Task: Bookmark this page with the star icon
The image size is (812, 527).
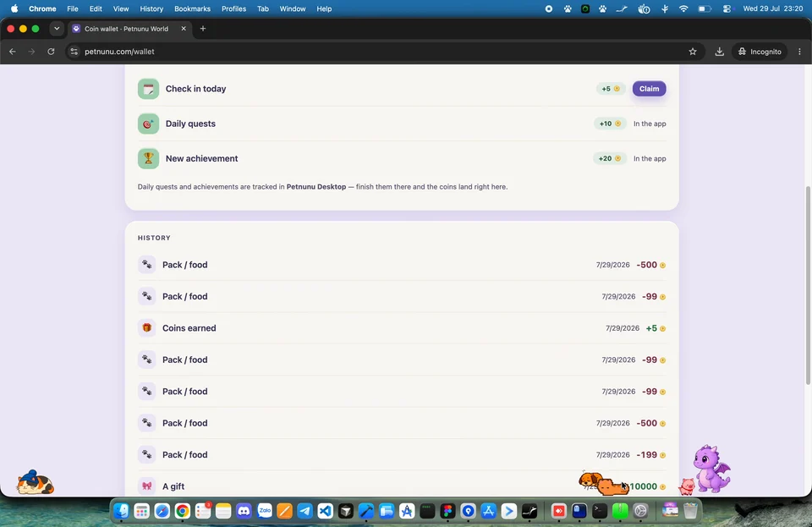Action: click(693, 52)
